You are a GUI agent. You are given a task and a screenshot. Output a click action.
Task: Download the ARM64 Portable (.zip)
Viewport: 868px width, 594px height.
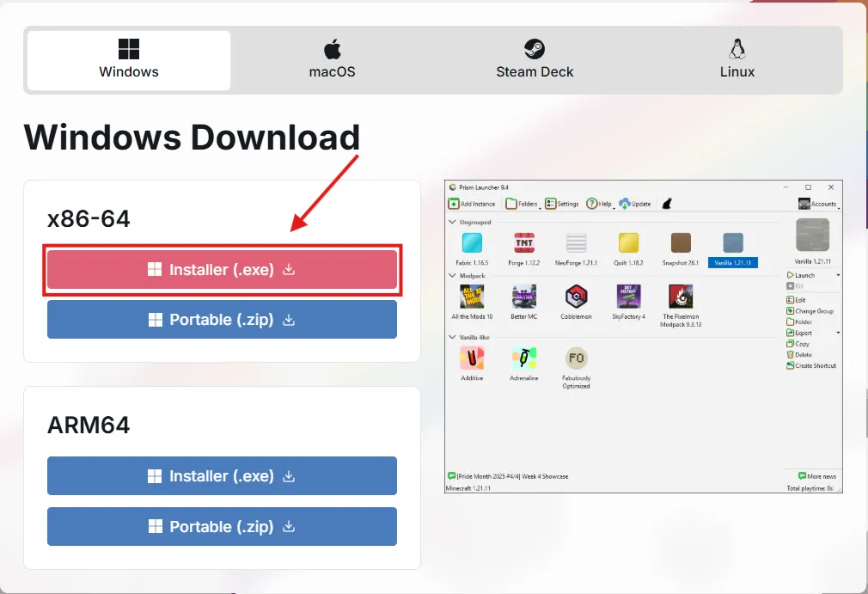coord(222,527)
